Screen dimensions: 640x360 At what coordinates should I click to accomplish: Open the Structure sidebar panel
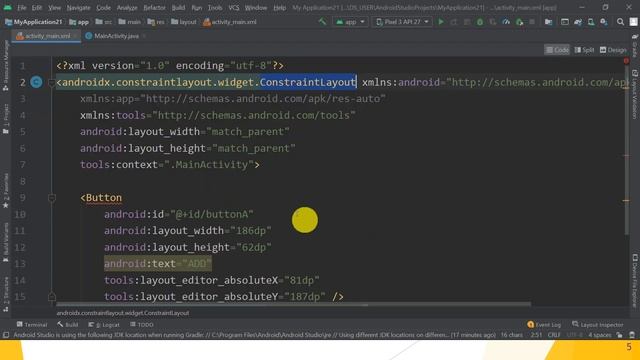[6, 294]
